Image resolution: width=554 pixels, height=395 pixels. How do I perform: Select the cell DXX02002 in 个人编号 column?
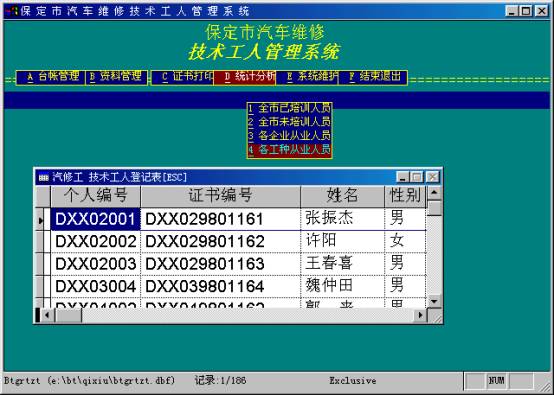click(96, 241)
